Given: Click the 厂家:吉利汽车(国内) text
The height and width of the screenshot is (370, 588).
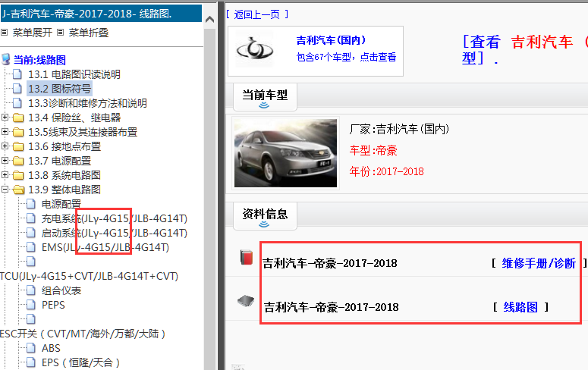Looking at the screenshot, I should 399,130.
